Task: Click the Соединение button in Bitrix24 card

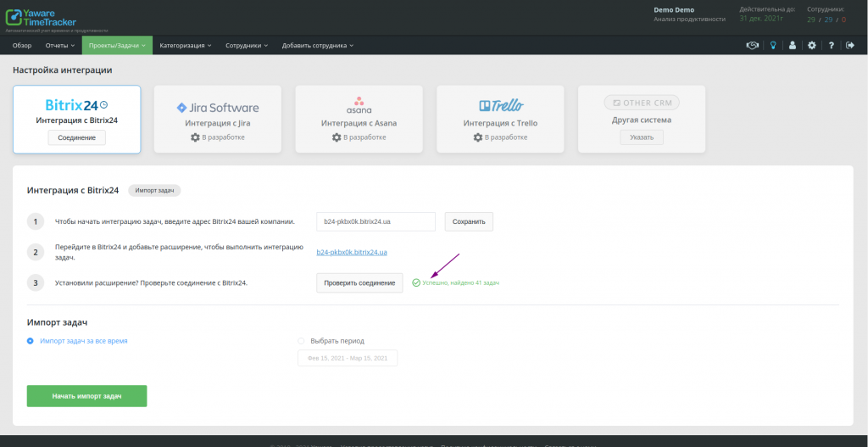Action: [x=77, y=137]
